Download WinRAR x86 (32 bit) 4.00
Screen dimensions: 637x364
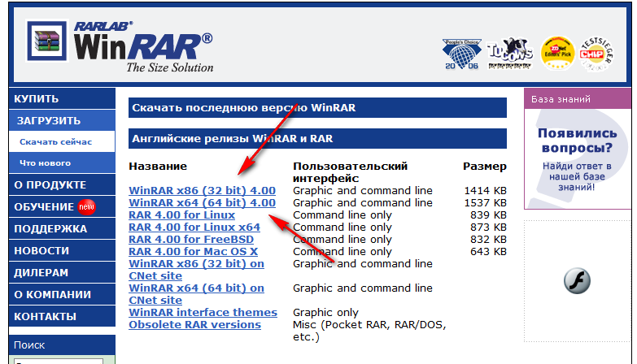point(202,191)
